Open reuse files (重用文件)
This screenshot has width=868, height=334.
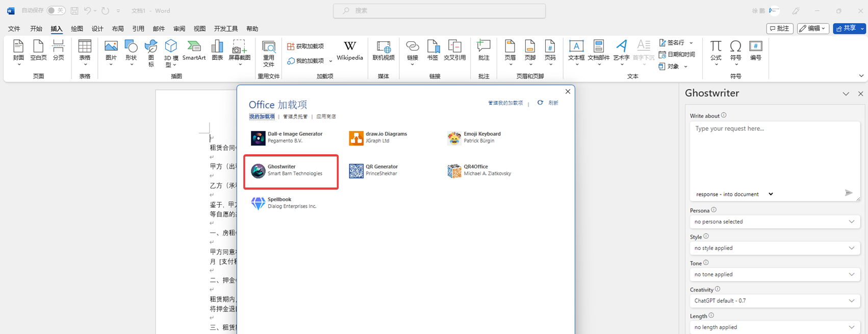[269, 53]
